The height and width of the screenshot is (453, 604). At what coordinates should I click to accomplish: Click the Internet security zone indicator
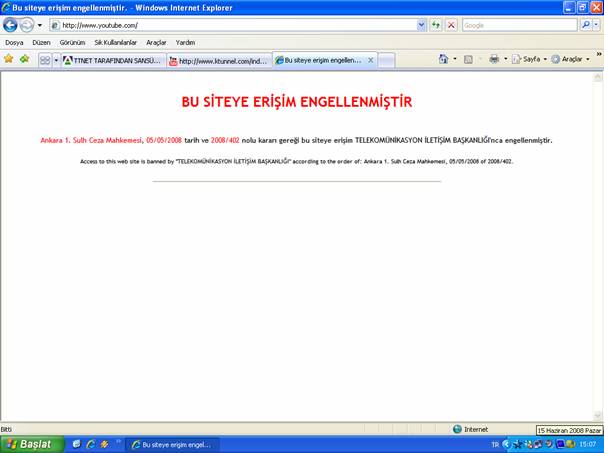(x=470, y=429)
